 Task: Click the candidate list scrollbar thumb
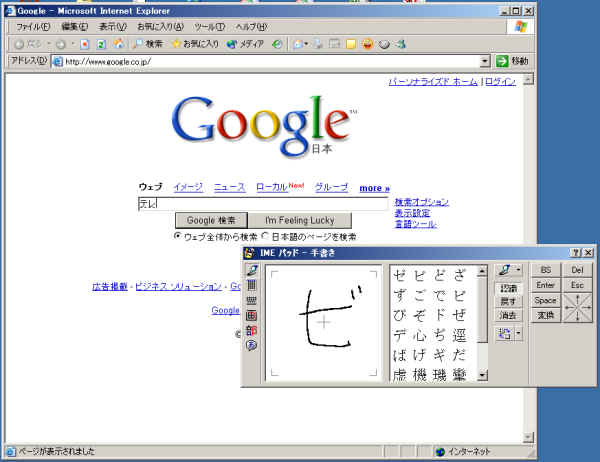coord(482,310)
